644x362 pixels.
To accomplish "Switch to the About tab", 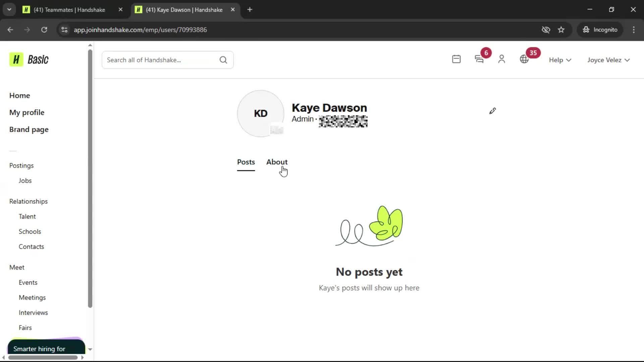I will pos(277,162).
